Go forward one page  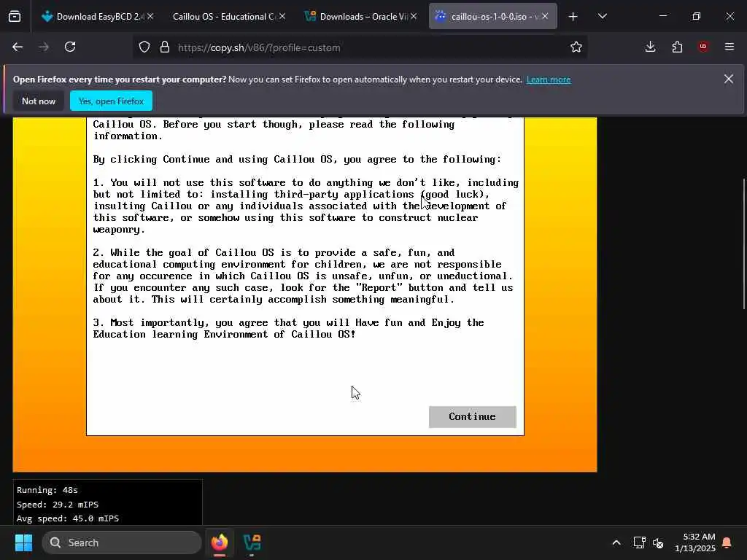click(44, 47)
